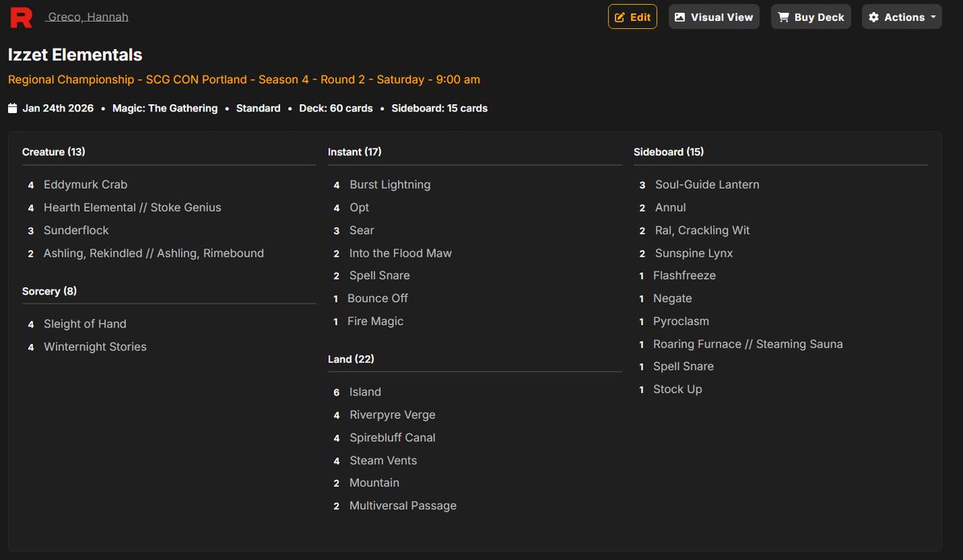Switch to Visual View
This screenshot has width=963, height=560.
pos(713,17)
